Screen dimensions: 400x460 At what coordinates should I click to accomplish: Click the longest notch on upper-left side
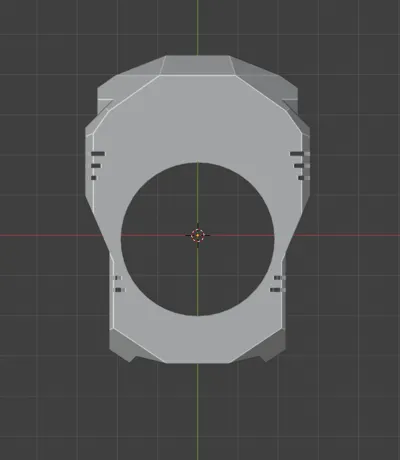pos(98,154)
